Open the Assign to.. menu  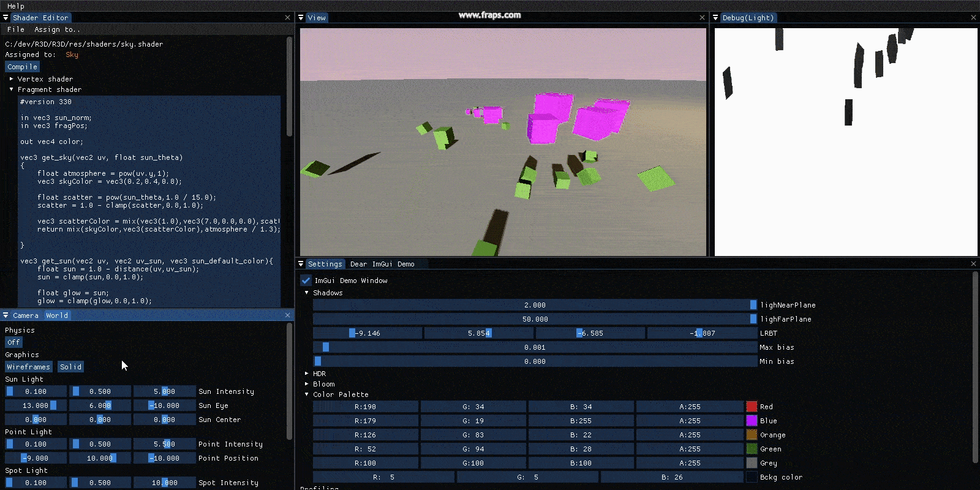tap(57, 29)
